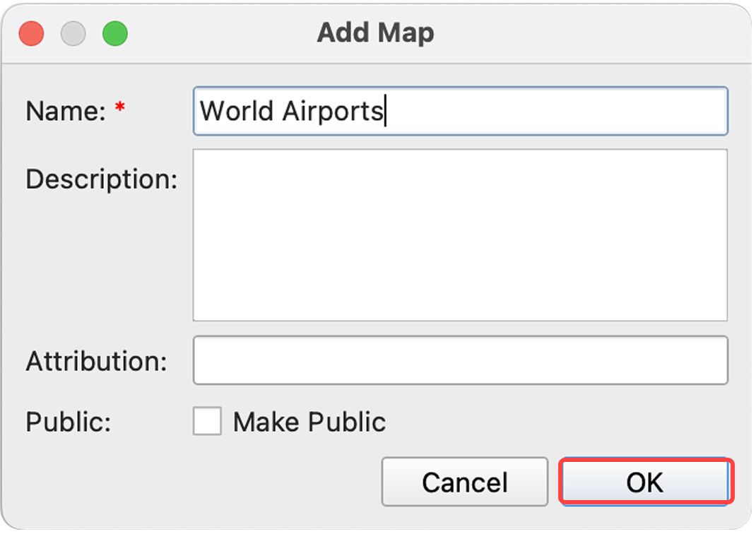Focus the Name input field
This screenshot has height=534, width=756.
click(459, 111)
